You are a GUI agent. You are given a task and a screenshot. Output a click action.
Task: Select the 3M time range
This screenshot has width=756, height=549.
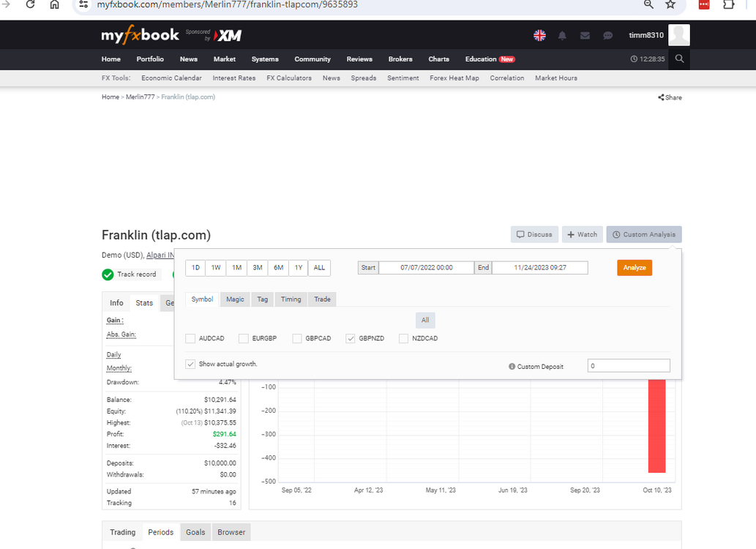click(258, 268)
